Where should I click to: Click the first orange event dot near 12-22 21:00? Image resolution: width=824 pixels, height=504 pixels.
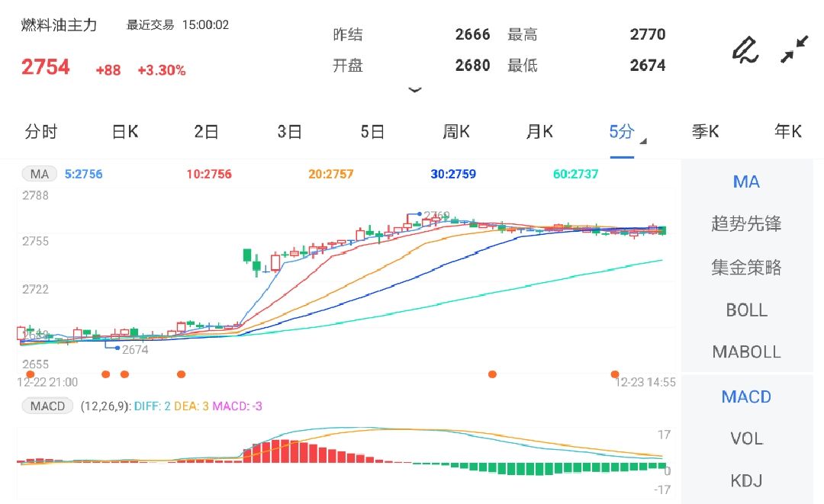30,374
